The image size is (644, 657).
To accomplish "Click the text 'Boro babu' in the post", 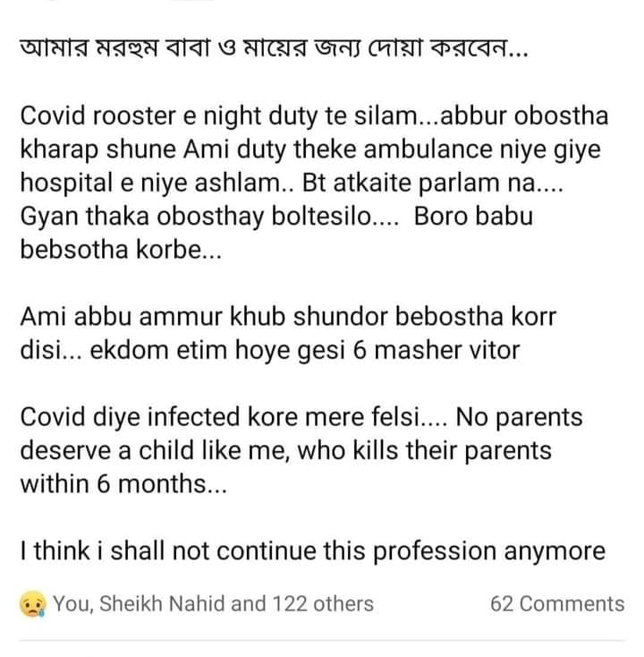I will pyautogui.click(x=473, y=217).
